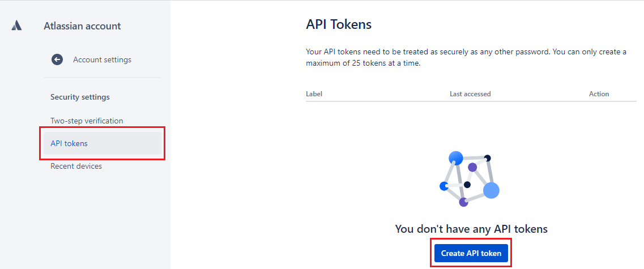Viewport: 644px width, 269px height.
Task: Click the divider line under table headers
Action: tap(471, 101)
